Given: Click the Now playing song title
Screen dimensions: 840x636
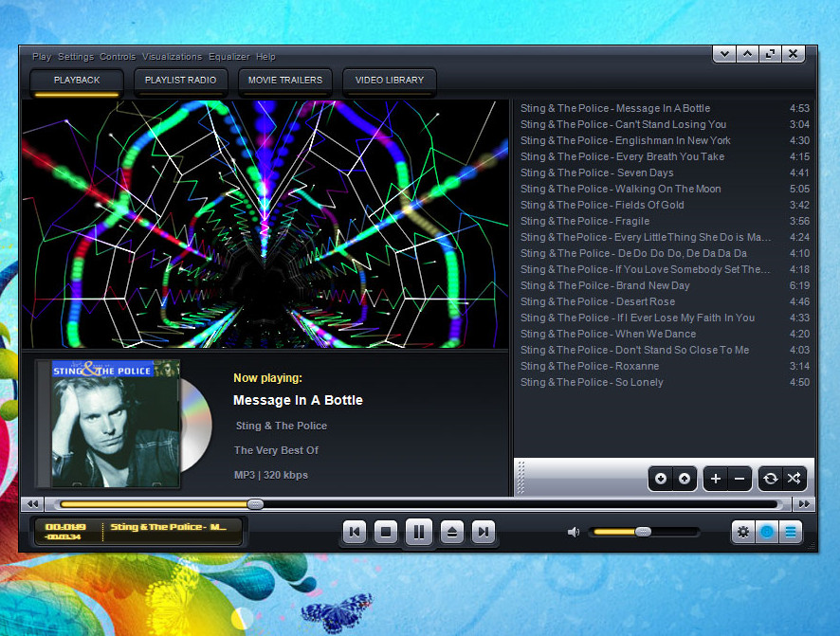Looking at the screenshot, I should click(x=298, y=400).
